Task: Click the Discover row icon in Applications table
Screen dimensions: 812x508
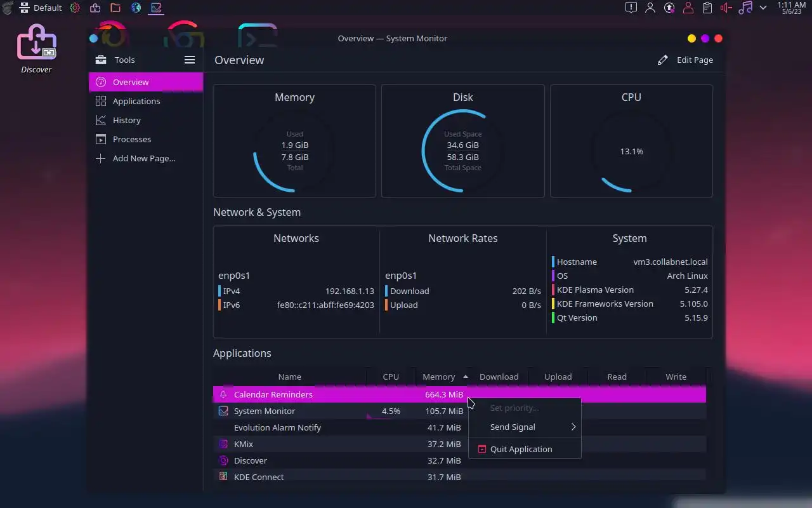Action: (223, 460)
